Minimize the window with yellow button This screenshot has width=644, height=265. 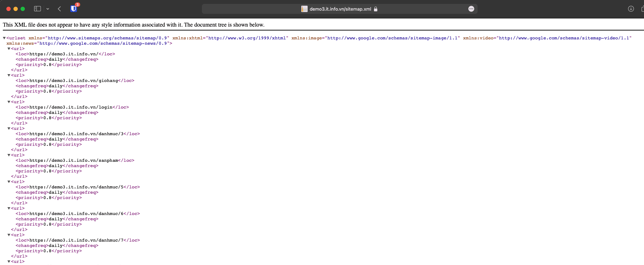pyautogui.click(x=16, y=9)
